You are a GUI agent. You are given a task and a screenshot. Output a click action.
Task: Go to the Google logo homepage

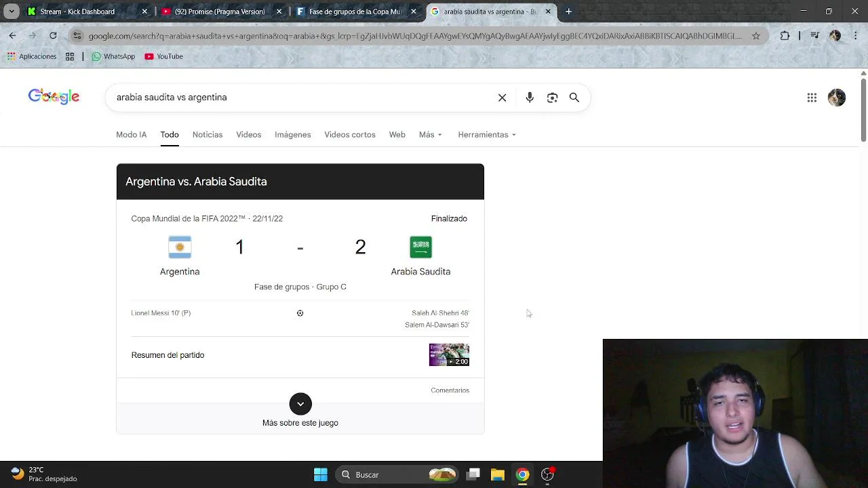tap(54, 96)
